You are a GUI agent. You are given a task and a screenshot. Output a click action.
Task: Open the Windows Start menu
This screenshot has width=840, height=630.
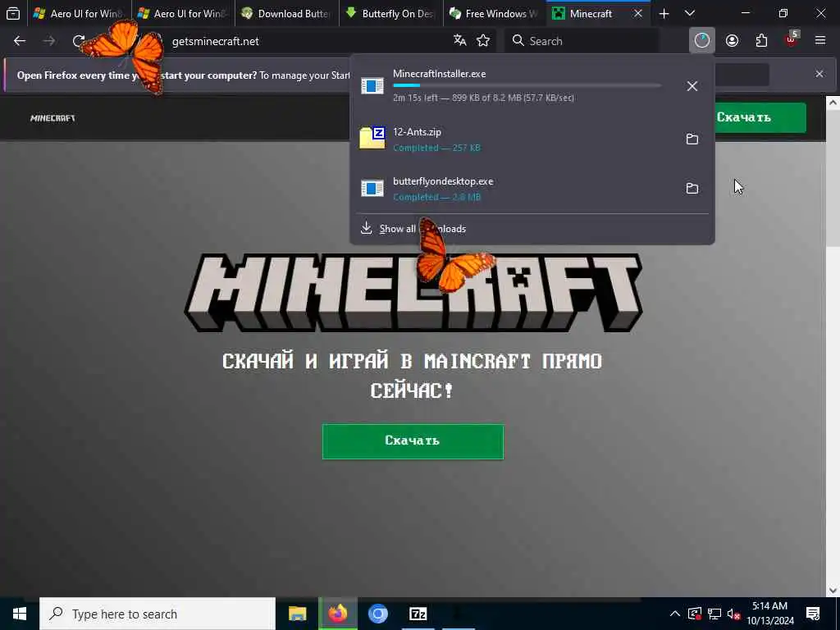pyautogui.click(x=20, y=614)
